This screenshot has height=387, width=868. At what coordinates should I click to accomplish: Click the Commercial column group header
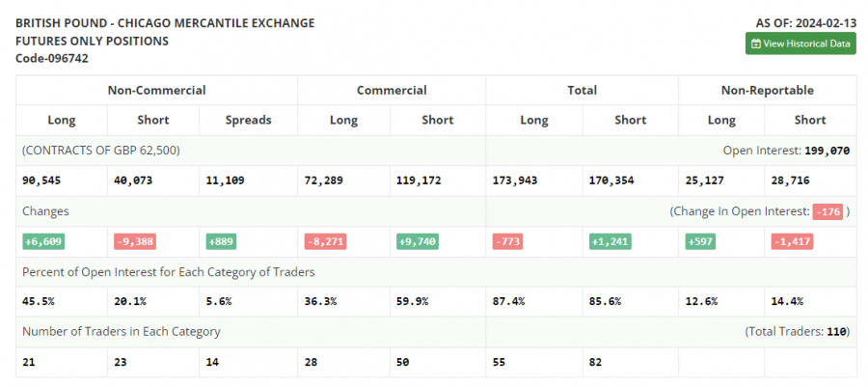click(x=392, y=90)
